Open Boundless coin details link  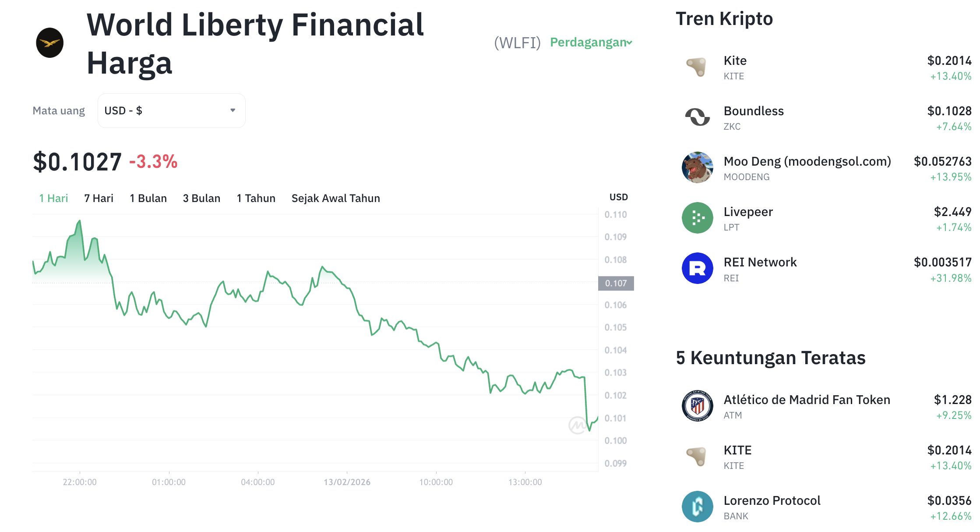pos(754,111)
